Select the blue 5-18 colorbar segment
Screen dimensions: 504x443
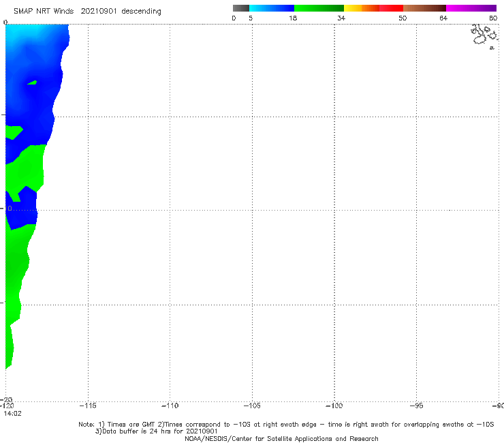tap(272, 8)
